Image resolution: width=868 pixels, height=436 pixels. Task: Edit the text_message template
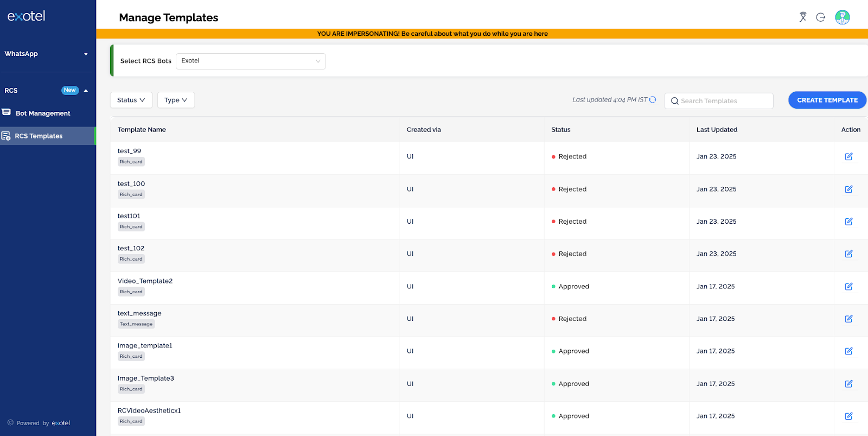[x=848, y=319]
